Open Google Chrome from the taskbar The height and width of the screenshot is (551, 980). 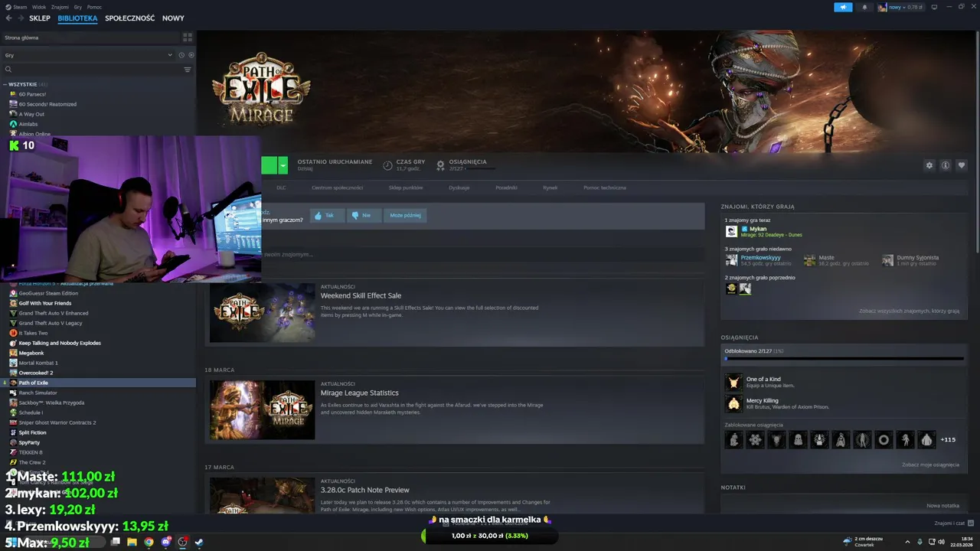[149, 542]
